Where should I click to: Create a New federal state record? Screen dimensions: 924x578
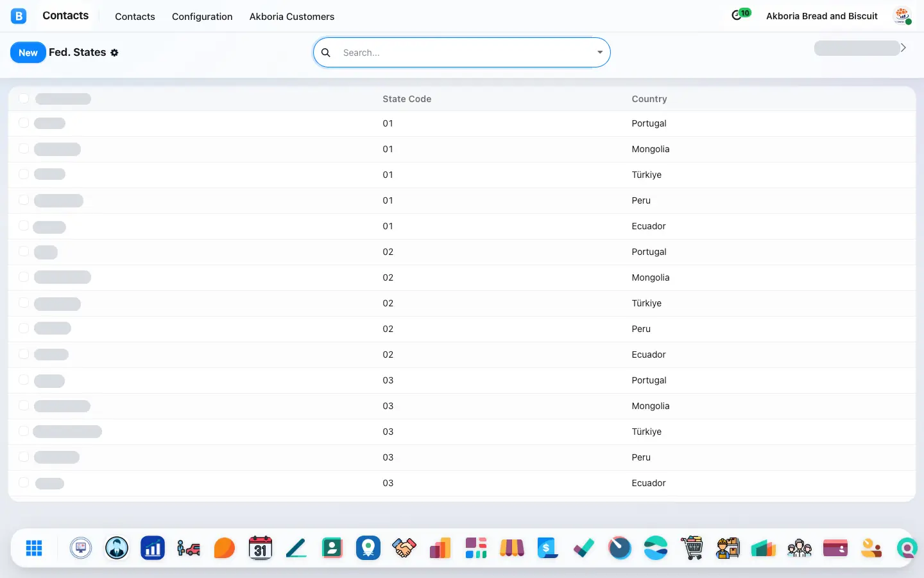click(x=28, y=53)
